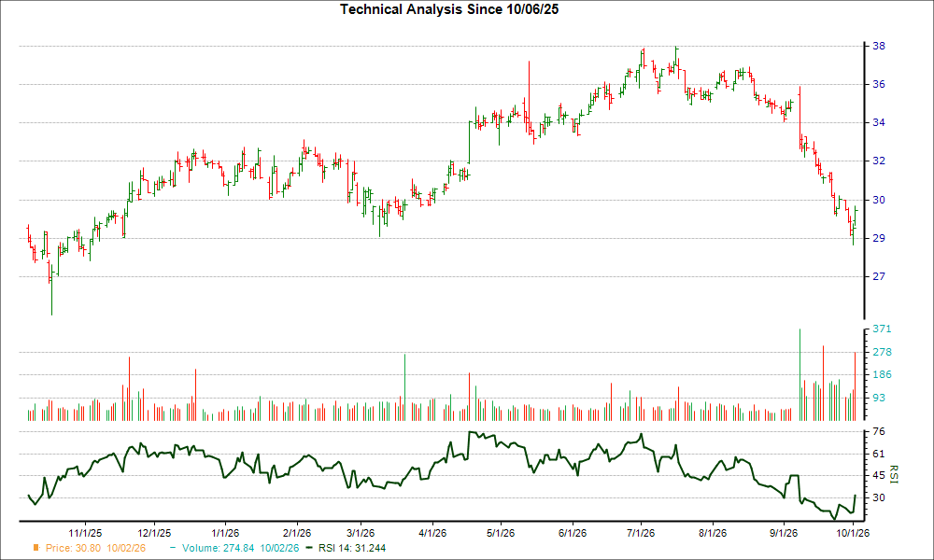Viewport: 934px width, 560px height.
Task: Click the 6/1/26 date label
Action: pyautogui.click(x=572, y=533)
